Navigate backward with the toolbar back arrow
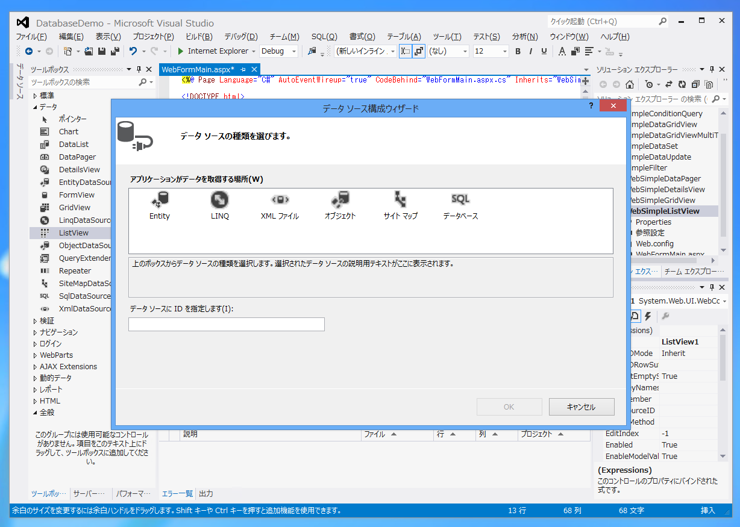This screenshot has width=740, height=527. (x=29, y=51)
